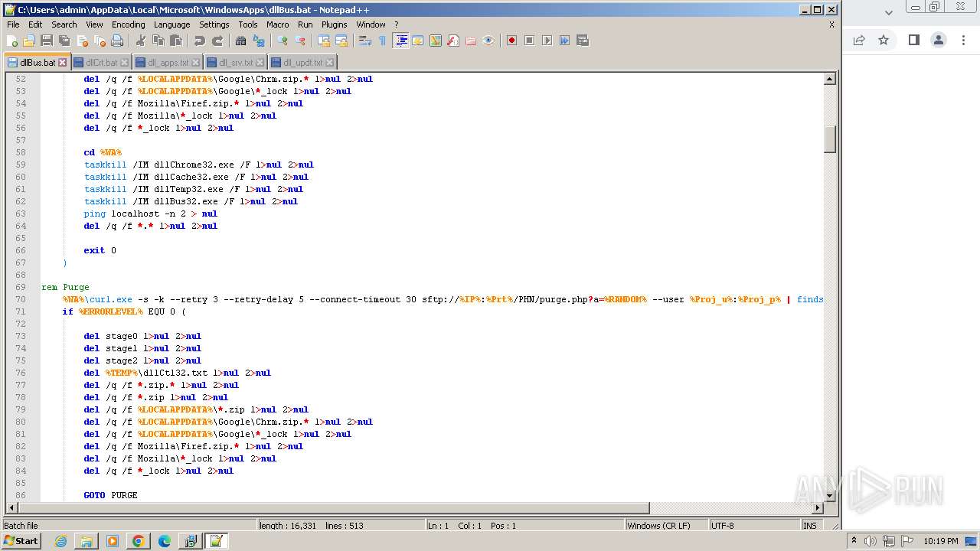Click the Print toolbar icon
This screenshot has height=551, width=980.
[116, 41]
